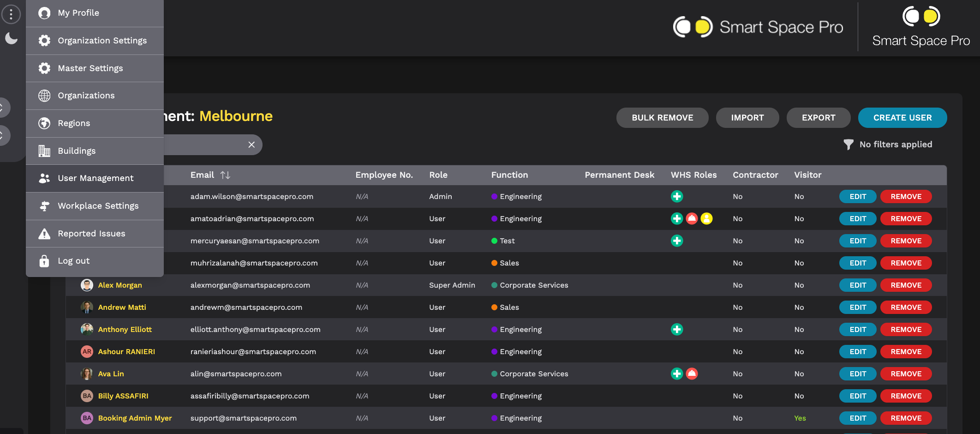Click Ashour RANIERI AR avatar

tap(87, 352)
